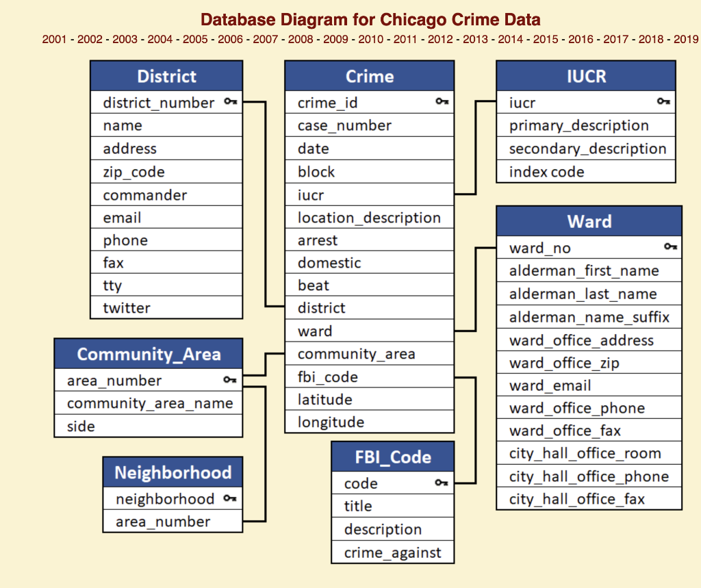Click the FBI_Code table header

392,457
